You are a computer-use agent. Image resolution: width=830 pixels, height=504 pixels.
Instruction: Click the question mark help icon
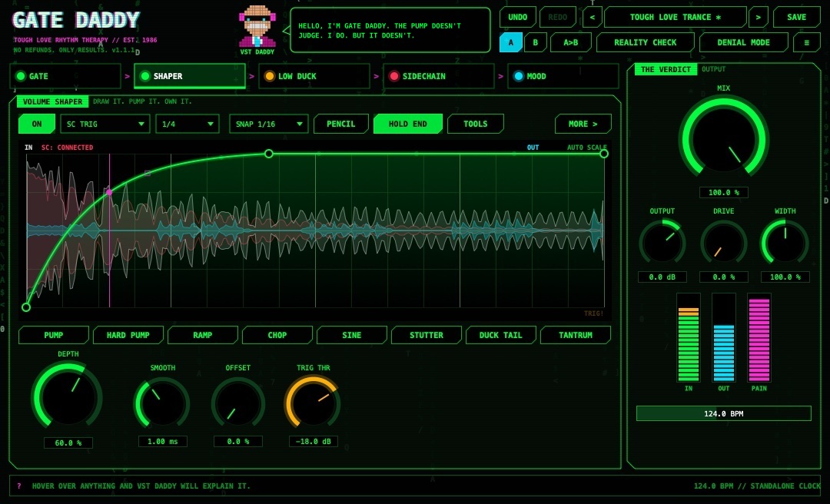pyautogui.click(x=19, y=486)
